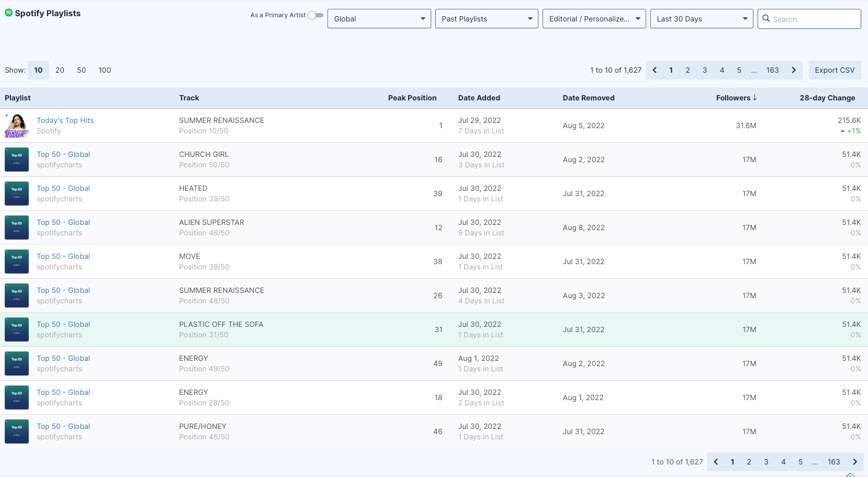Click next page arrow in bottom pagination
This screenshot has height=477, width=868.
coord(855,462)
